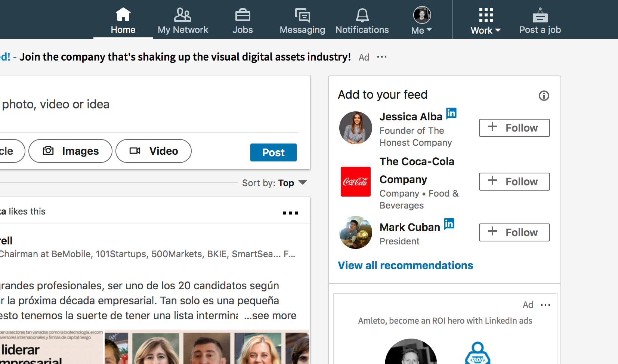
Task: Click the influencer badge next to Jessica Alba
Action: pyautogui.click(x=451, y=113)
